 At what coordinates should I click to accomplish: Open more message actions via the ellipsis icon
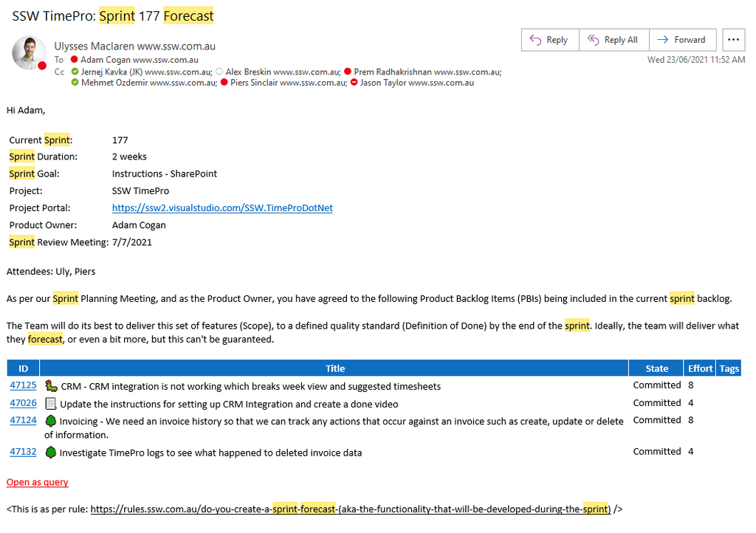click(733, 40)
